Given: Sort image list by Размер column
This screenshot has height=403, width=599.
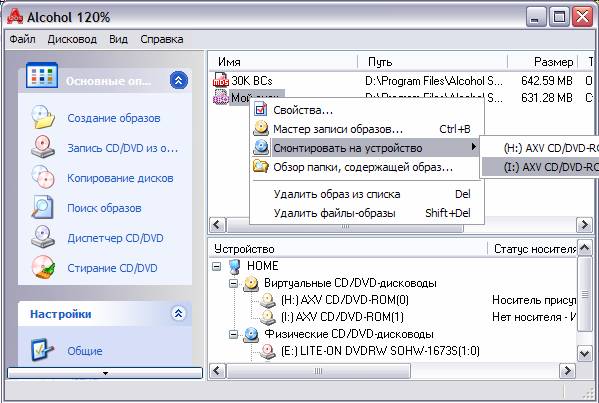Looking at the screenshot, I should tap(542, 62).
